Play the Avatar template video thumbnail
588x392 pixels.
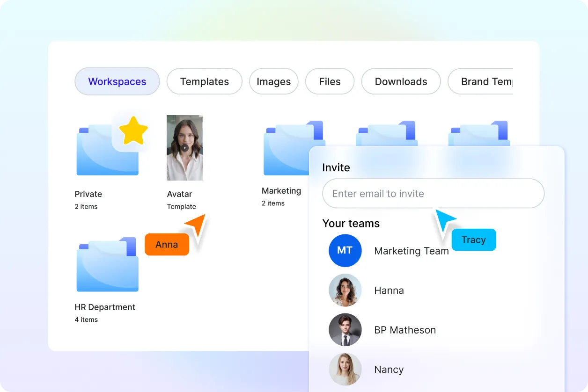tap(185, 148)
